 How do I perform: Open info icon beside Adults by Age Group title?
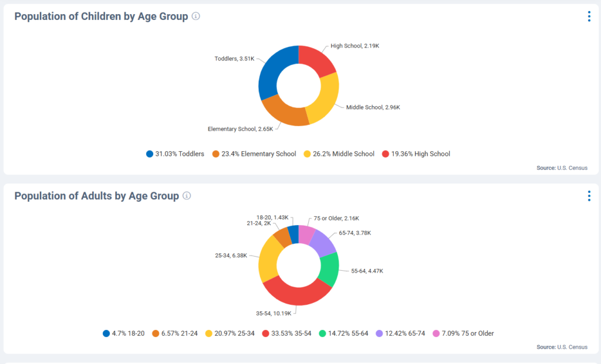coord(187,196)
